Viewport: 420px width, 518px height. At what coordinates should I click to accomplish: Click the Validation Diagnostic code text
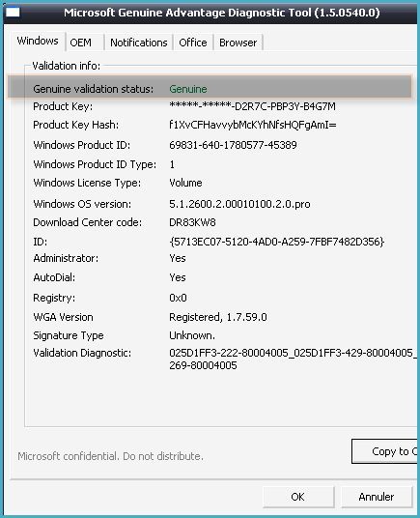click(293, 360)
